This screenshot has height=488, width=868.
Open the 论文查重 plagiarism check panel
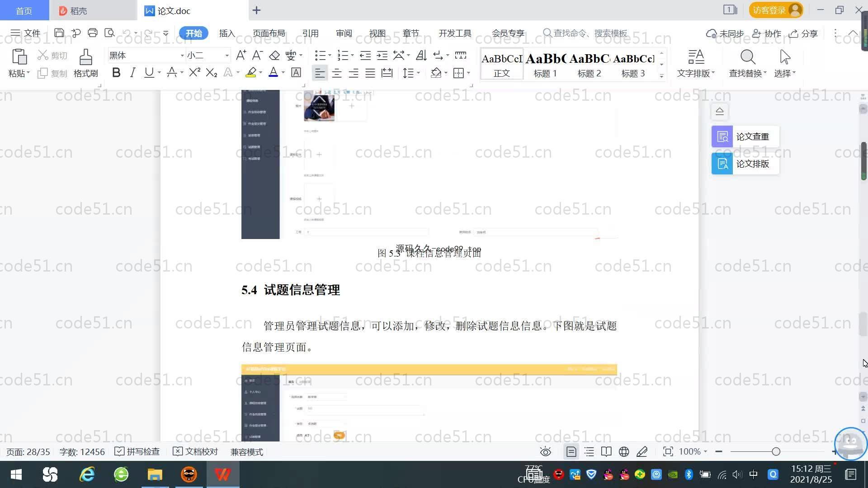point(745,136)
